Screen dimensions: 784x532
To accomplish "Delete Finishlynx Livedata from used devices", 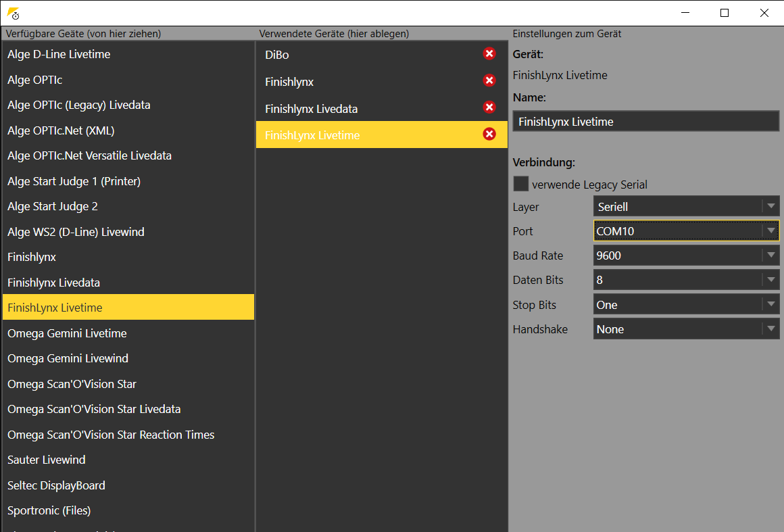I will coord(489,107).
